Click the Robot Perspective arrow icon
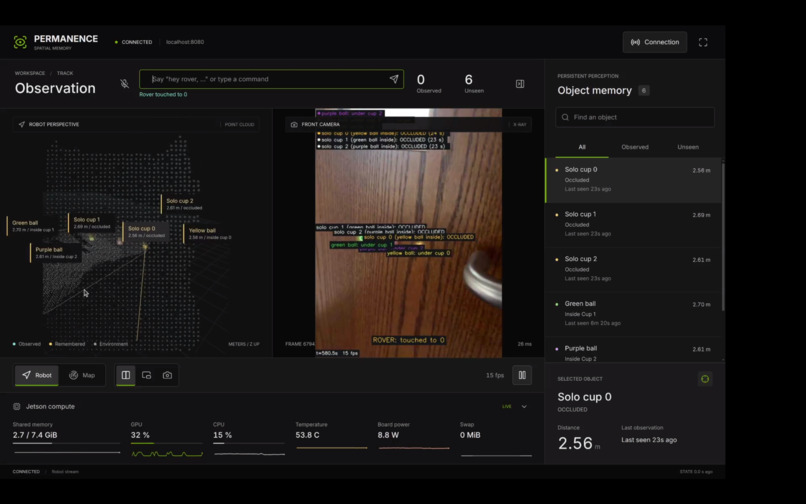 pos(22,124)
